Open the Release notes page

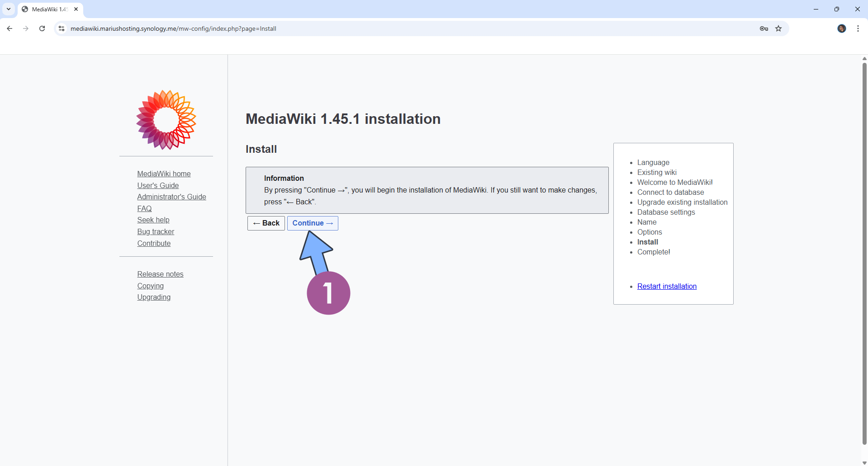tap(160, 273)
